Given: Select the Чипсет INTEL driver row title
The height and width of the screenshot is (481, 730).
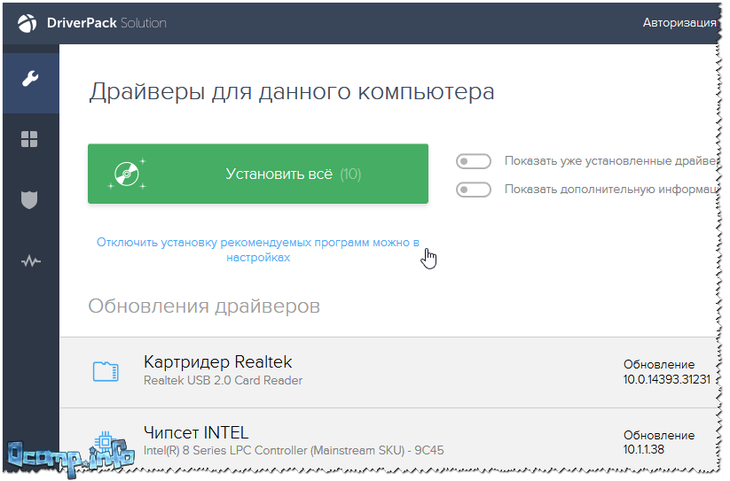Looking at the screenshot, I should point(196,433).
